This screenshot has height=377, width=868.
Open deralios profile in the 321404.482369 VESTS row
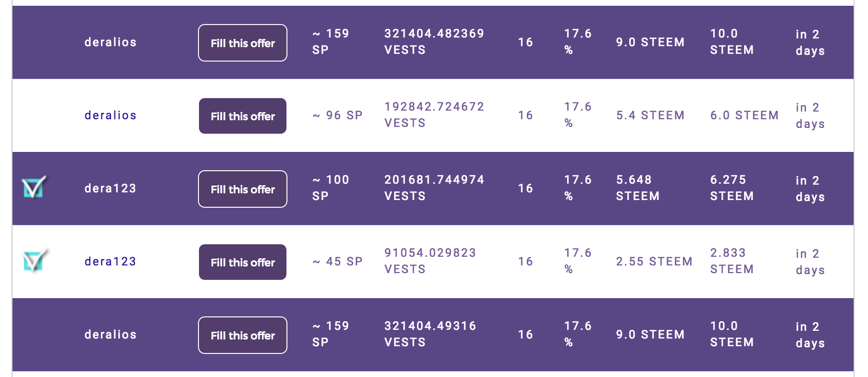pos(111,42)
